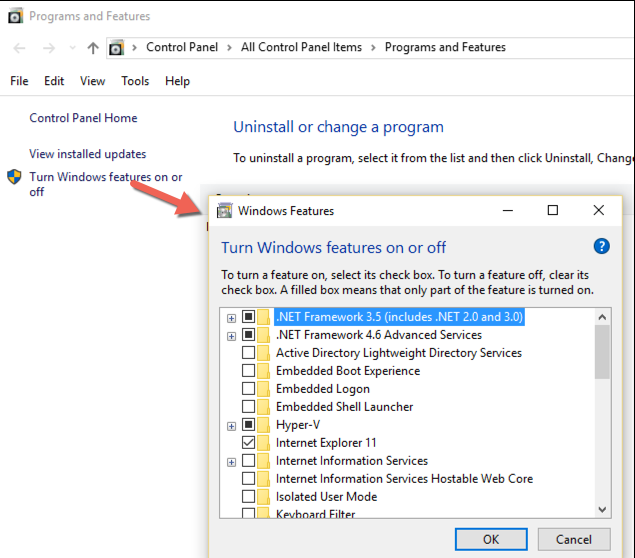Viewport: 635px width, 558px height.
Task: Enable Internet Information Services checkbox
Action: pos(248,460)
